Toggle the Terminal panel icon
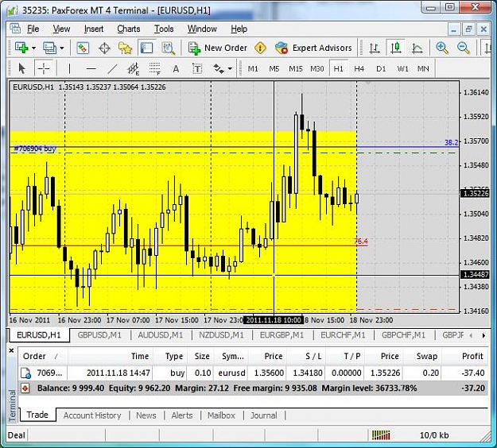 (146, 48)
